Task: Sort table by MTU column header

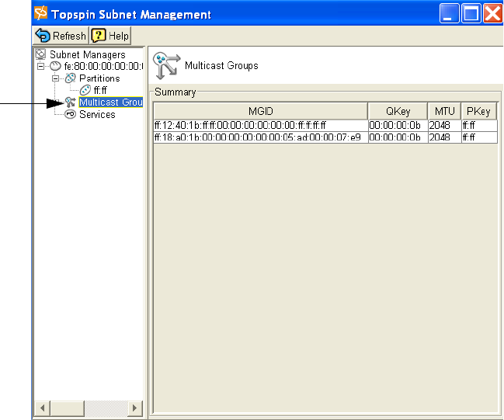Action: coord(444,111)
